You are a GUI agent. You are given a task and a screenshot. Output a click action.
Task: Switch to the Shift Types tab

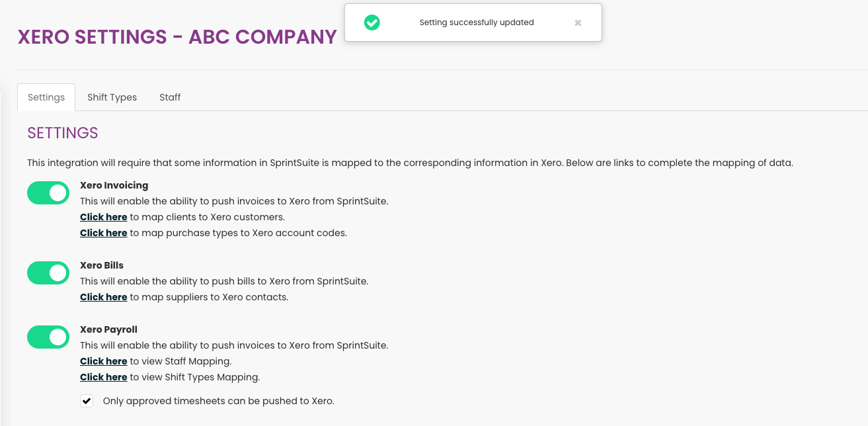pos(112,97)
